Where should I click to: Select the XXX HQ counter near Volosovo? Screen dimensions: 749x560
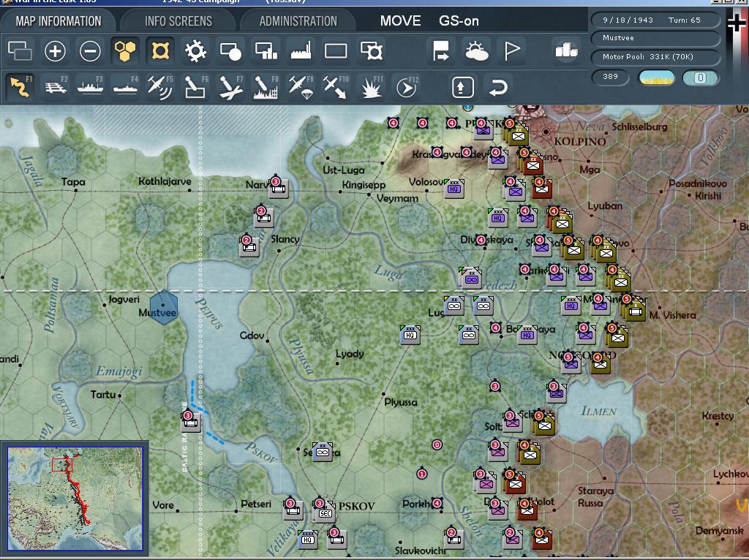pos(453,189)
